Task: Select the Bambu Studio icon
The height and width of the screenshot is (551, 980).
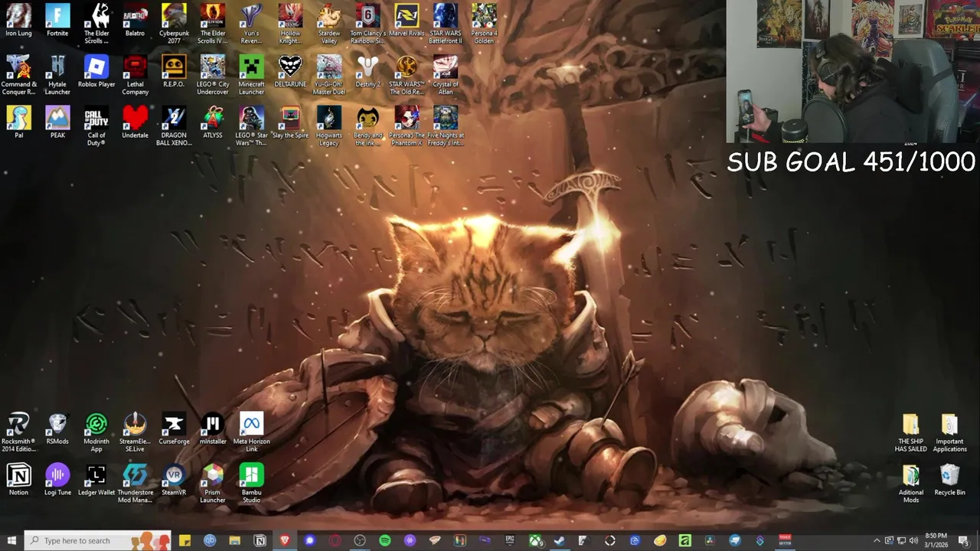Action: 251,484
